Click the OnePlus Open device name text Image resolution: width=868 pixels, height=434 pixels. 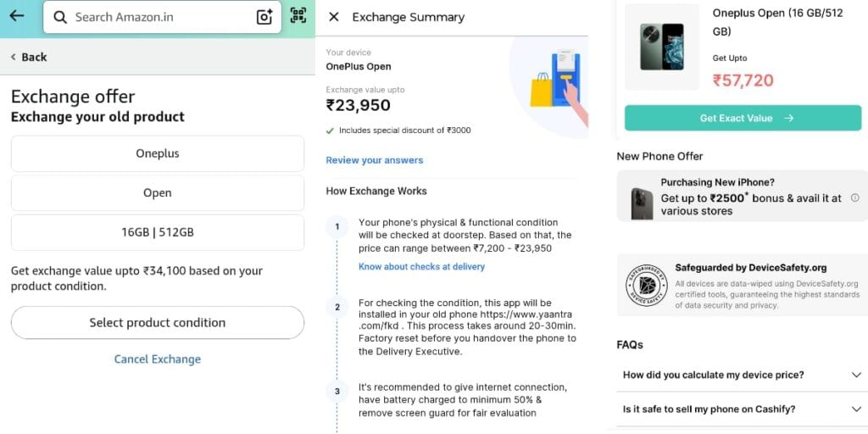359,67
